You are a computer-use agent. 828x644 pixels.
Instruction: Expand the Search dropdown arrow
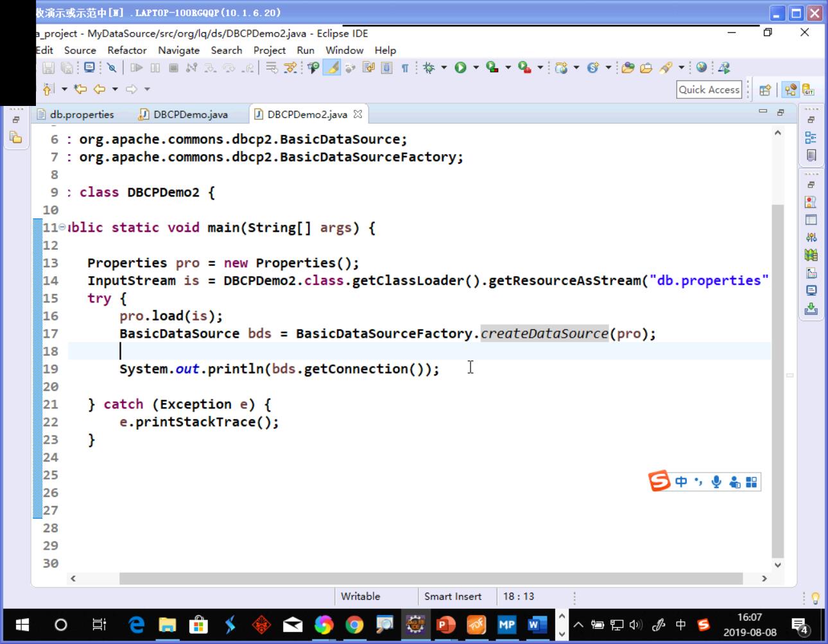pyautogui.click(x=681, y=67)
